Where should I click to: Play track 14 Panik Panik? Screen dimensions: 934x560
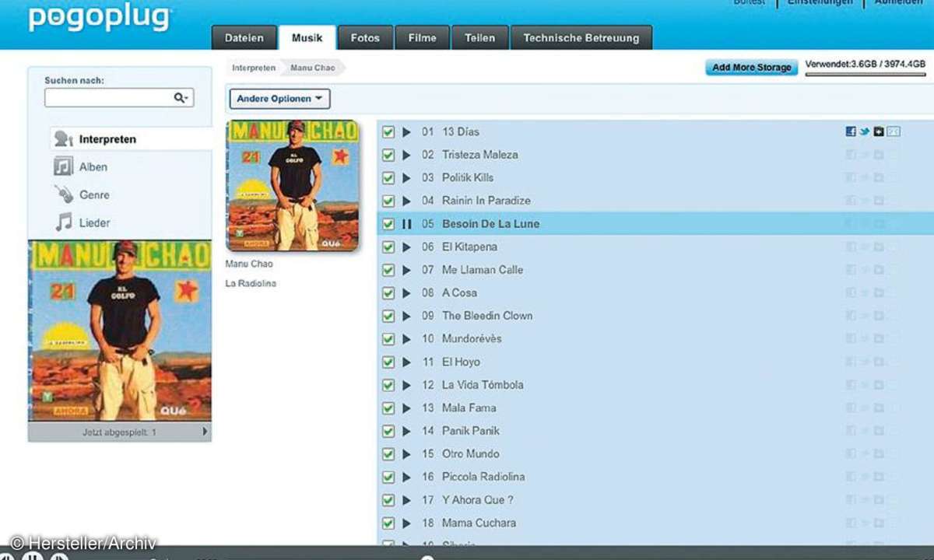[x=406, y=431]
